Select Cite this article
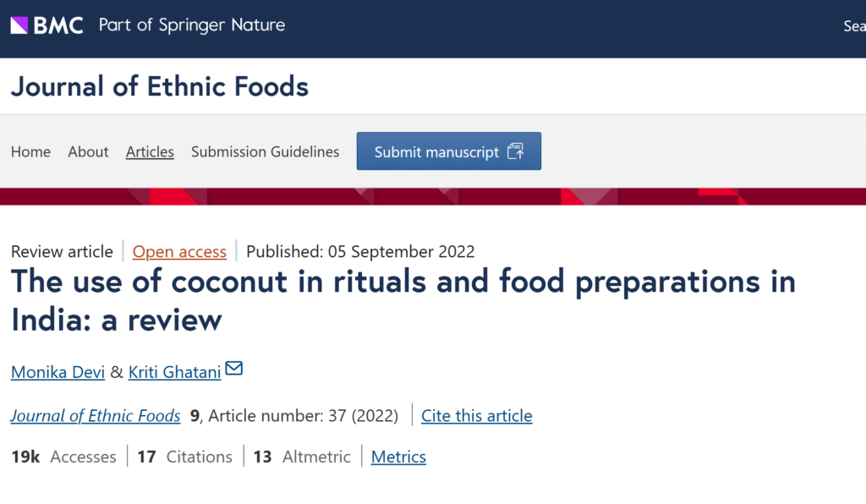Image resolution: width=866 pixels, height=504 pixels. [x=477, y=416]
